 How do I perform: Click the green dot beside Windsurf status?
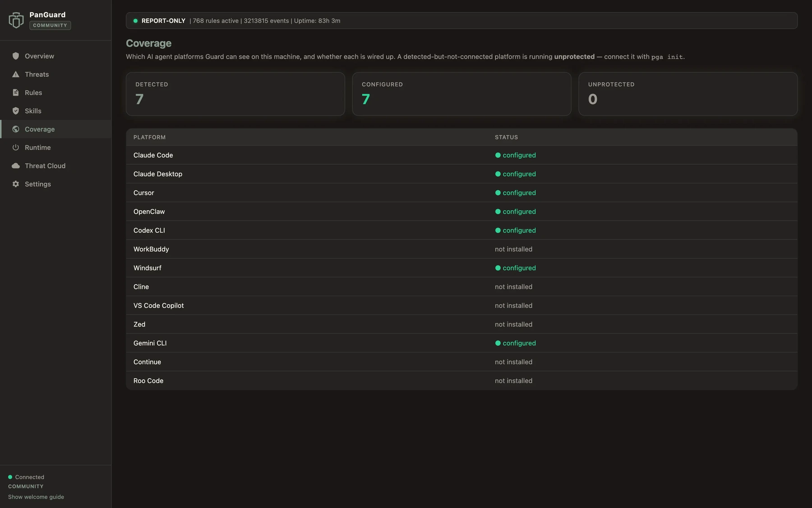[x=498, y=268]
